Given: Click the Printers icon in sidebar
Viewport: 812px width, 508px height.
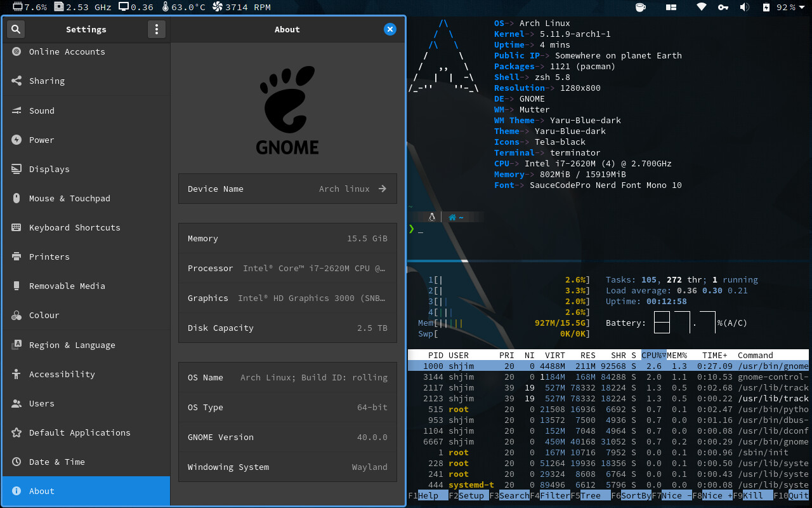Looking at the screenshot, I should tap(16, 257).
